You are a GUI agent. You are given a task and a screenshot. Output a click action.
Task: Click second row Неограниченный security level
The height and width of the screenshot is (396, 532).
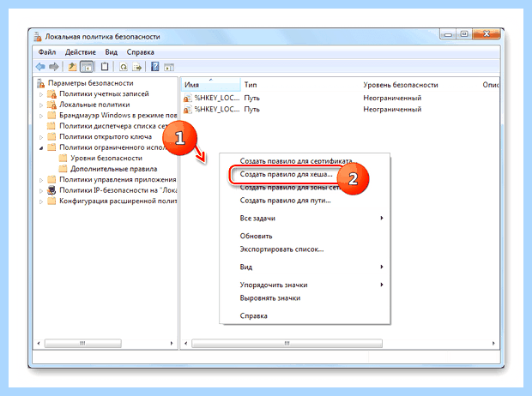[392, 109]
